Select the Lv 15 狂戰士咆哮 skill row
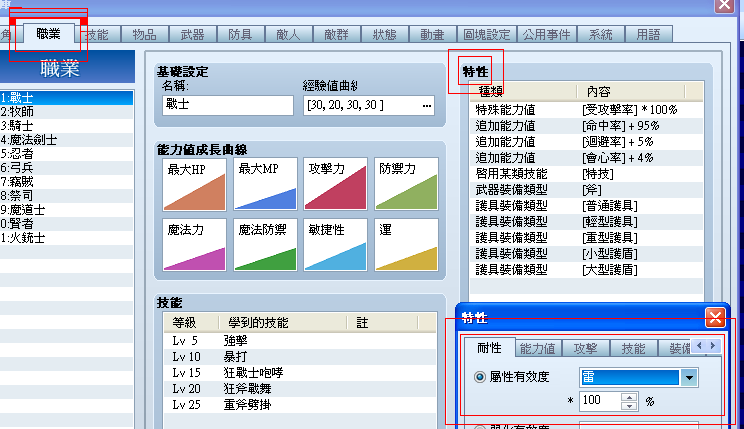The height and width of the screenshot is (429, 744). (300, 373)
